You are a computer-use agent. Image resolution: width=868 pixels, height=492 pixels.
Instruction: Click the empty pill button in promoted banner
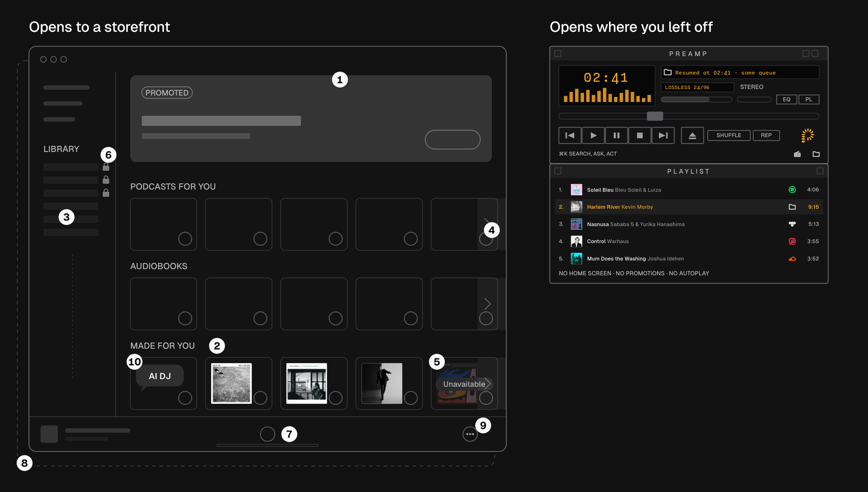click(452, 140)
